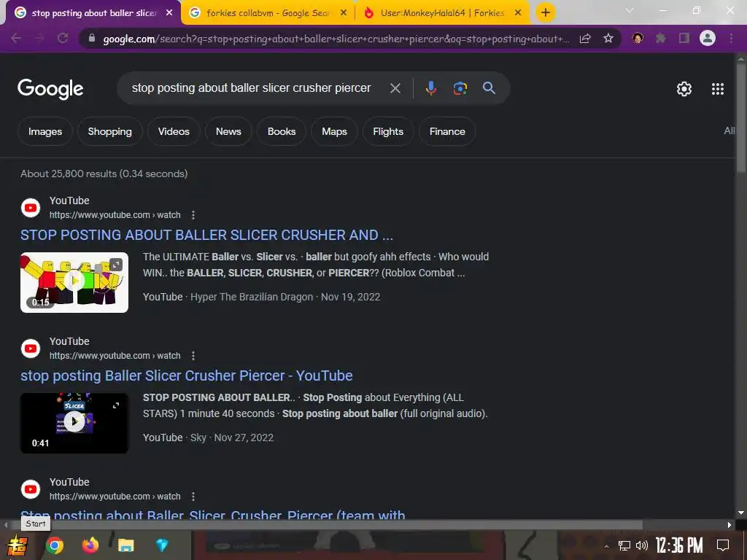Click in the Google search input field
The width and height of the screenshot is (747, 560).
tap(251, 88)
